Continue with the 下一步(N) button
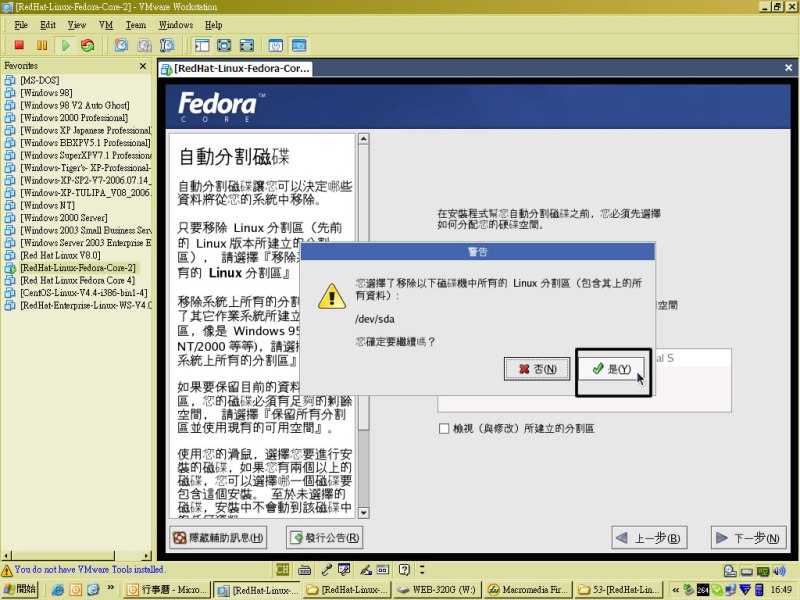The width and height of the screenshot is (800, 600). coord(748,538)
